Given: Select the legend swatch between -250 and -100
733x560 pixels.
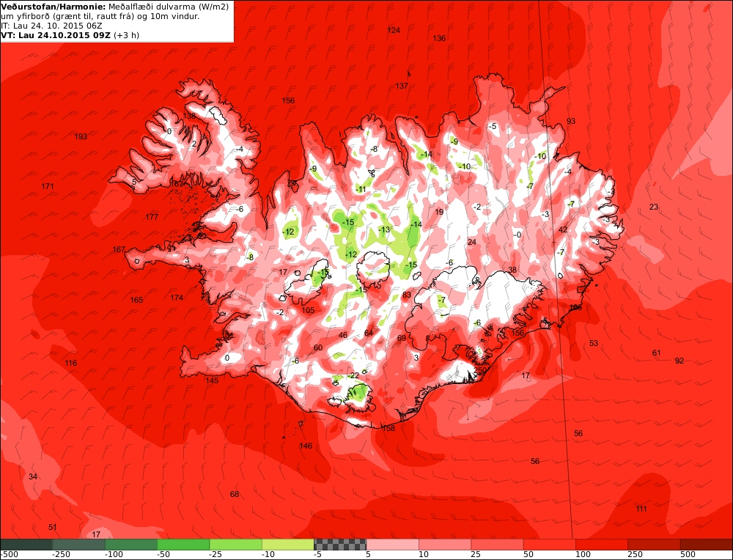Looking at the screenshot, I should (x=78, y=544).
